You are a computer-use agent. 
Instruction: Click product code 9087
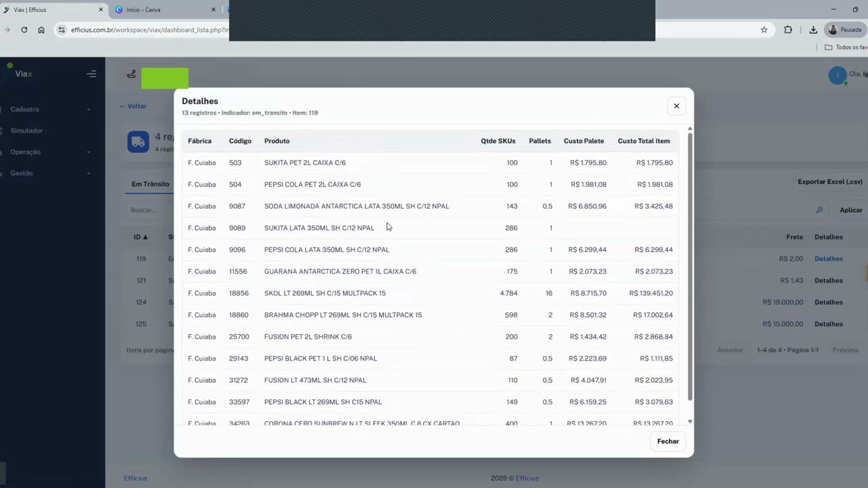pyautogui.click(x=237, y=206)
